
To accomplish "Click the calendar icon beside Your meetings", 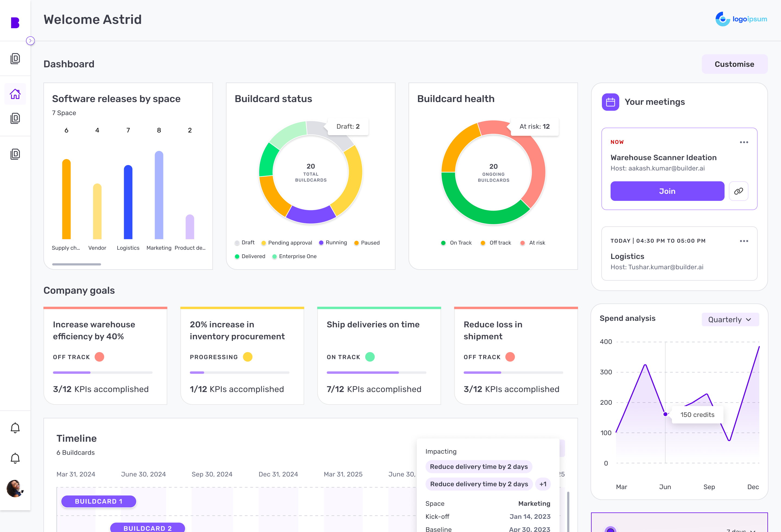I will (x=610, y=102).
